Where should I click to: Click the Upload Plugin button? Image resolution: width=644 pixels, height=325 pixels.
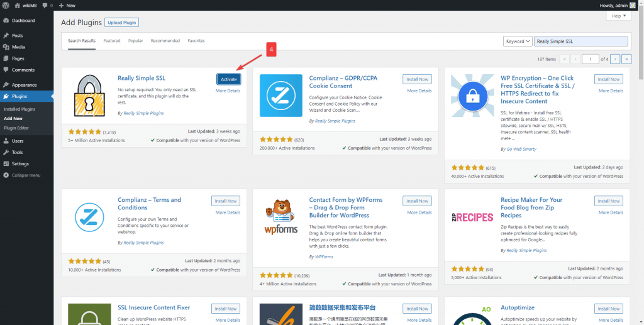point(121,23)
